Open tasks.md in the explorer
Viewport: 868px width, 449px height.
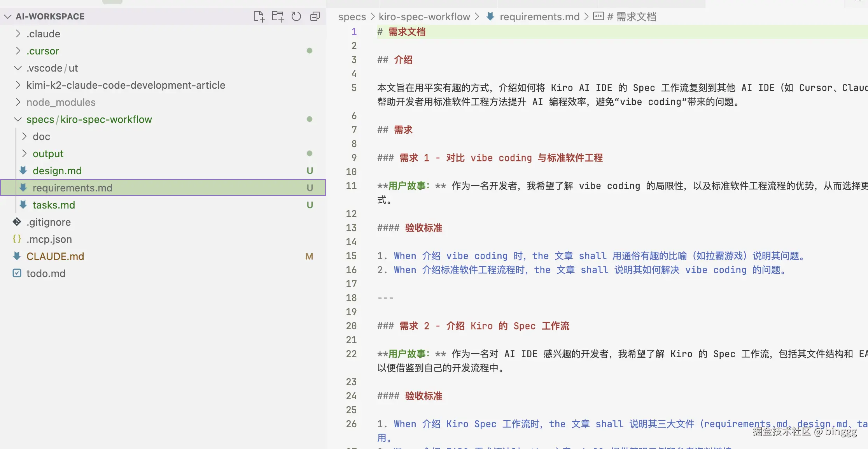(54, 205)
